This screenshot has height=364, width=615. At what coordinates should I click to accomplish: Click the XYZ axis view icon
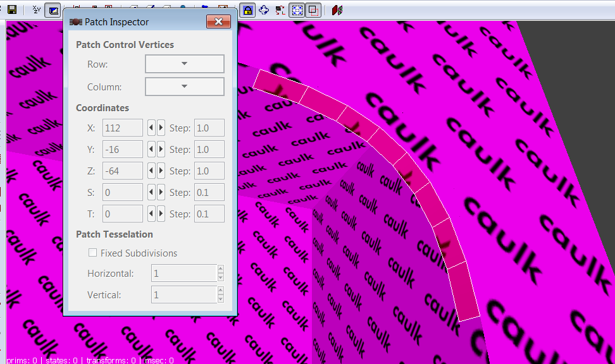coord(37,10)
